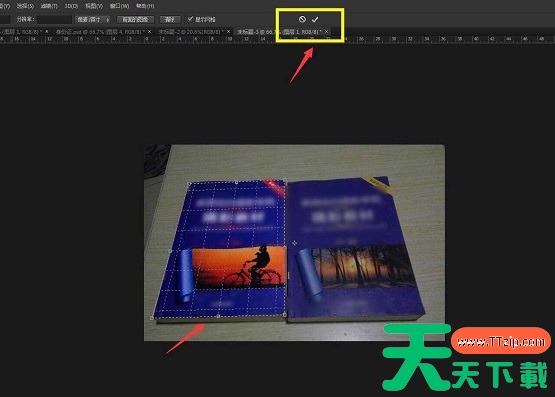
Task: Open the 视图(V) menu
Action: (94, 6)
